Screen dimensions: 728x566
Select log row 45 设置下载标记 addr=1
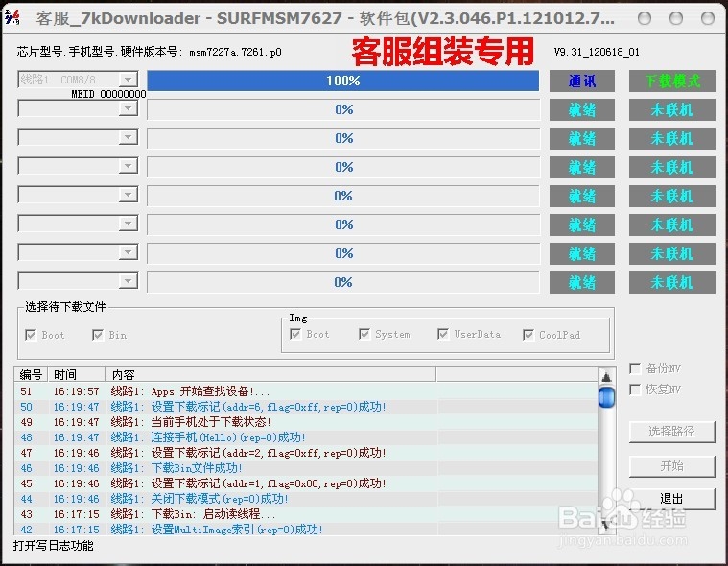(306, 483)
